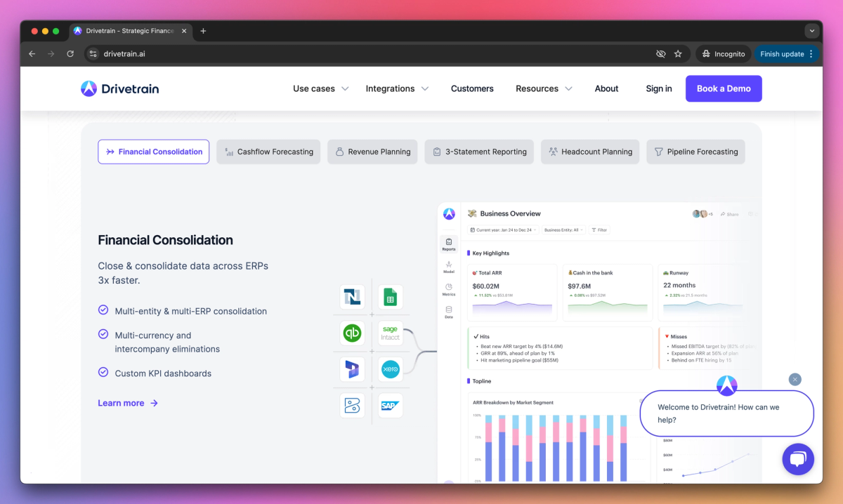Open the 3-Statement Reporting tab

pos(479,152)
